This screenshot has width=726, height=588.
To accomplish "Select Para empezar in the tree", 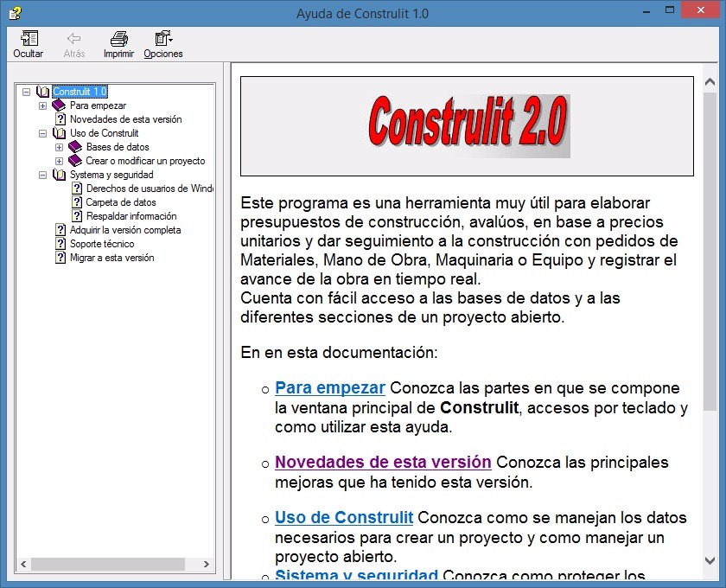I will pos(98,105).
